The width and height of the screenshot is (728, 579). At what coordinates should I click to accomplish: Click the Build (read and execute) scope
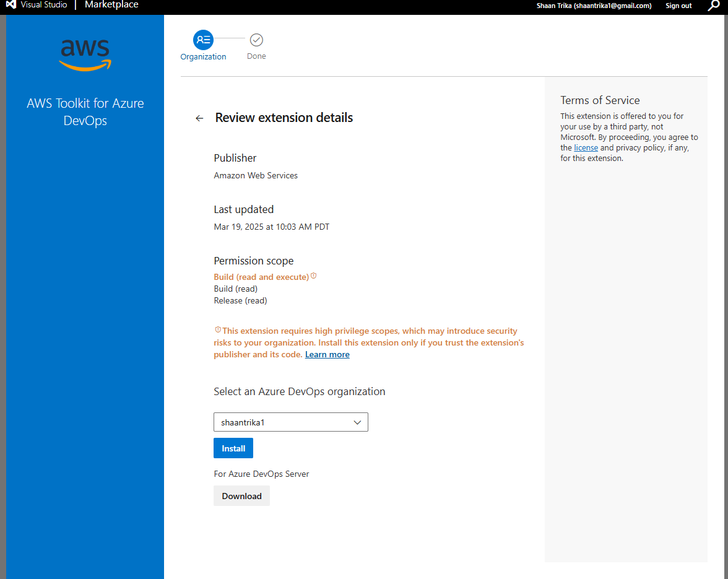tap(261, 277)
